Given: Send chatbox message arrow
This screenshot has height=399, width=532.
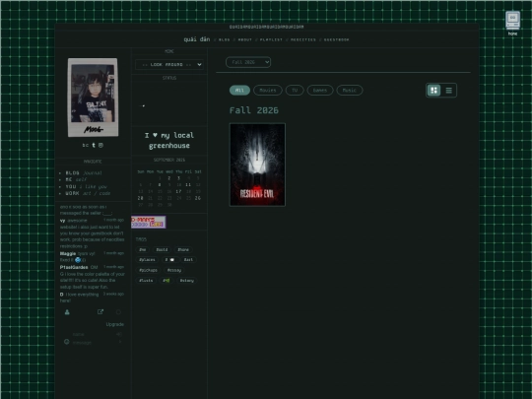Looking at the screenshot, I should (x=120, y=342).
